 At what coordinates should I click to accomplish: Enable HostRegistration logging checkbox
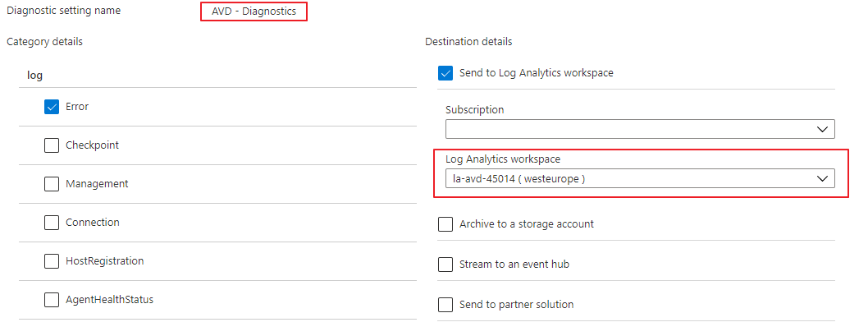[52, 261]
